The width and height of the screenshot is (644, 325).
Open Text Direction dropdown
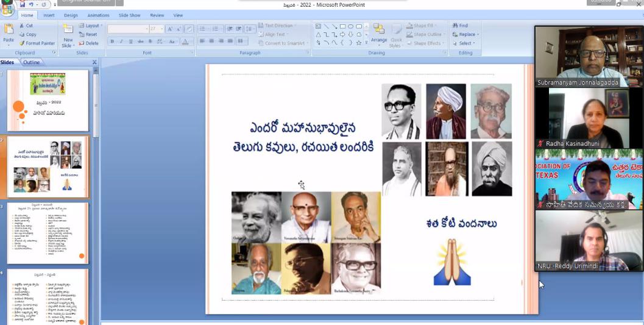click(277, 26)
